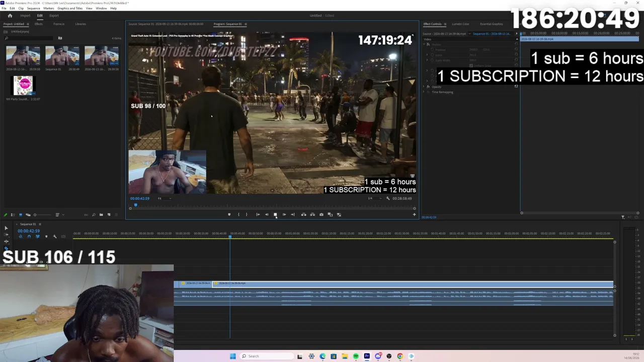This screenshot has height=362, width=644.
Task: Click the Program monitor playhead marker
Action: click(x=135, y=205)
